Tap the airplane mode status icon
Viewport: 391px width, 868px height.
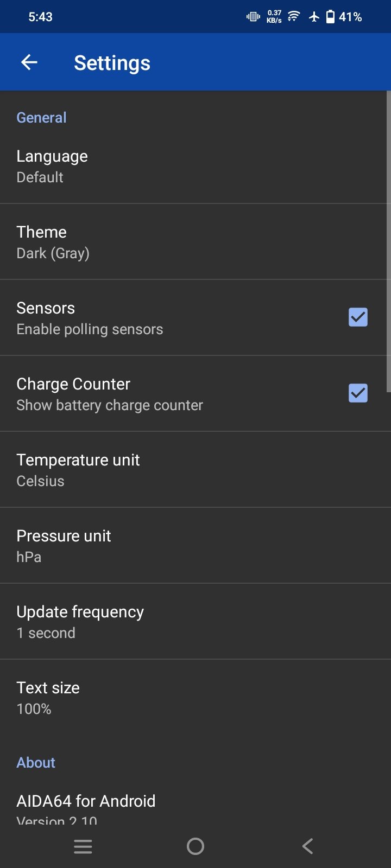tap(314, 17)
